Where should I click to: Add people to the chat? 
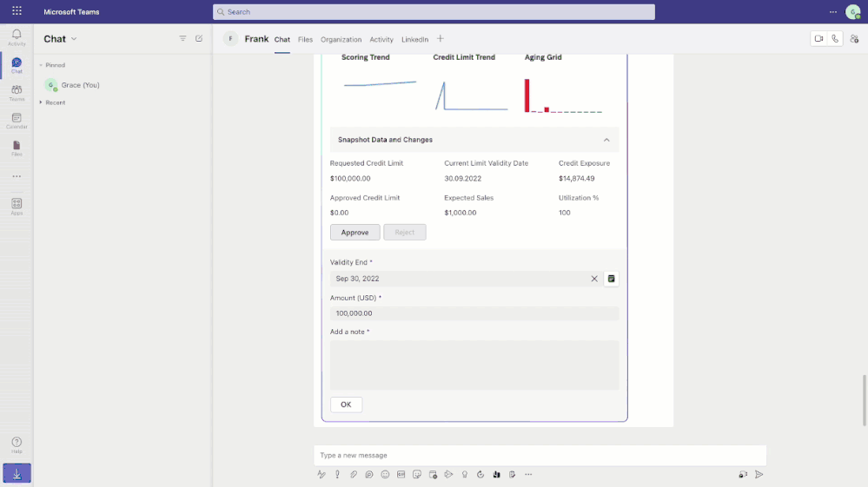click(x=854, y=39)
